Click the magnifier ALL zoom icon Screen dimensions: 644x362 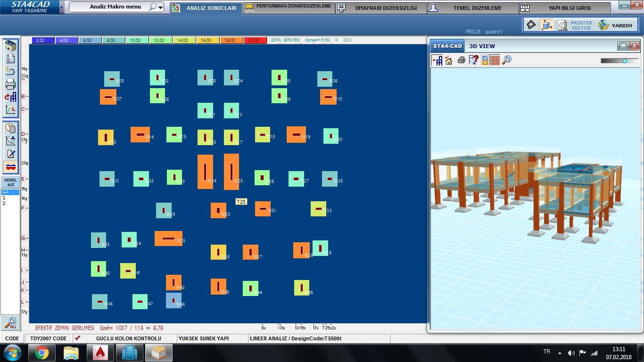pyautogui.click(x=10, y=322)
